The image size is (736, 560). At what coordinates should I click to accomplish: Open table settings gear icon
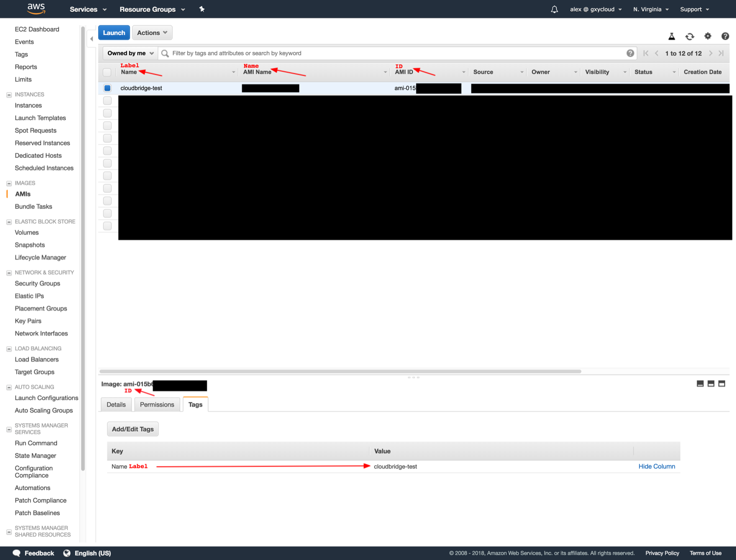[x=708, y=36]
